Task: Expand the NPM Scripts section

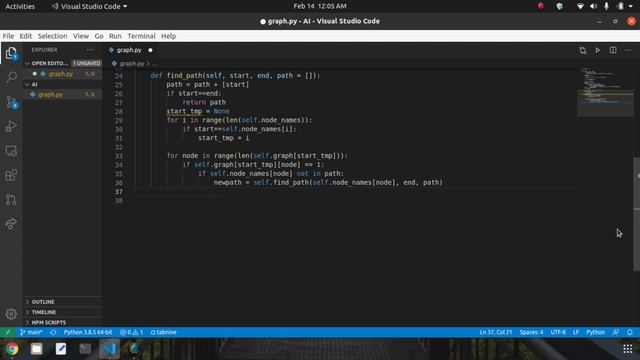Action: pos(49,322)
